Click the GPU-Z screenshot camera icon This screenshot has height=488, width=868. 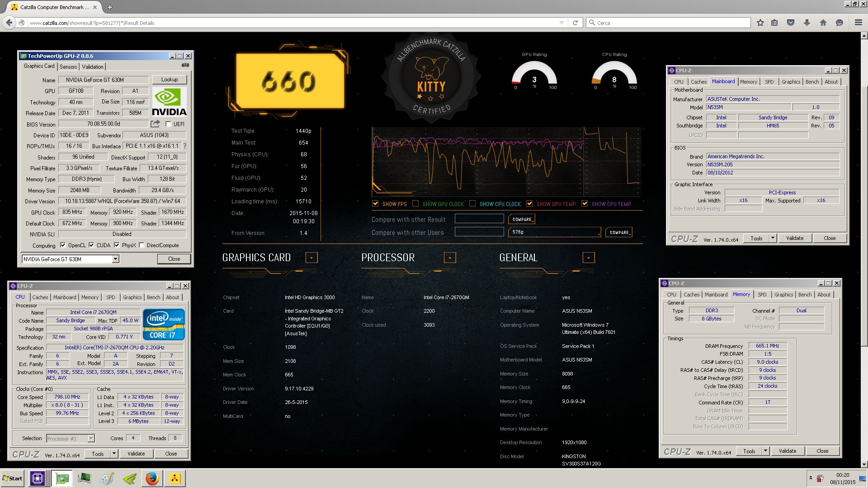click(185, 65)
